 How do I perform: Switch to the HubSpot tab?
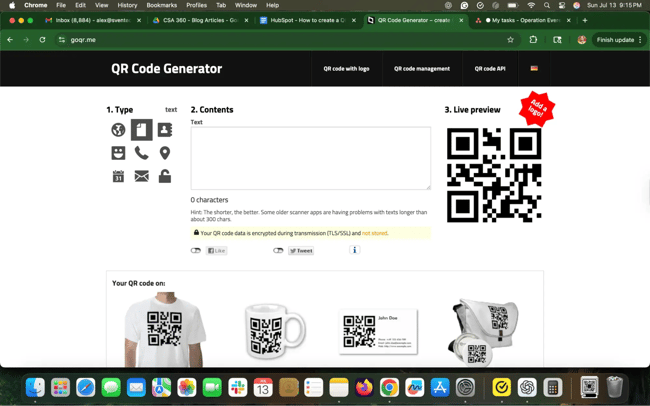point(308,20)
